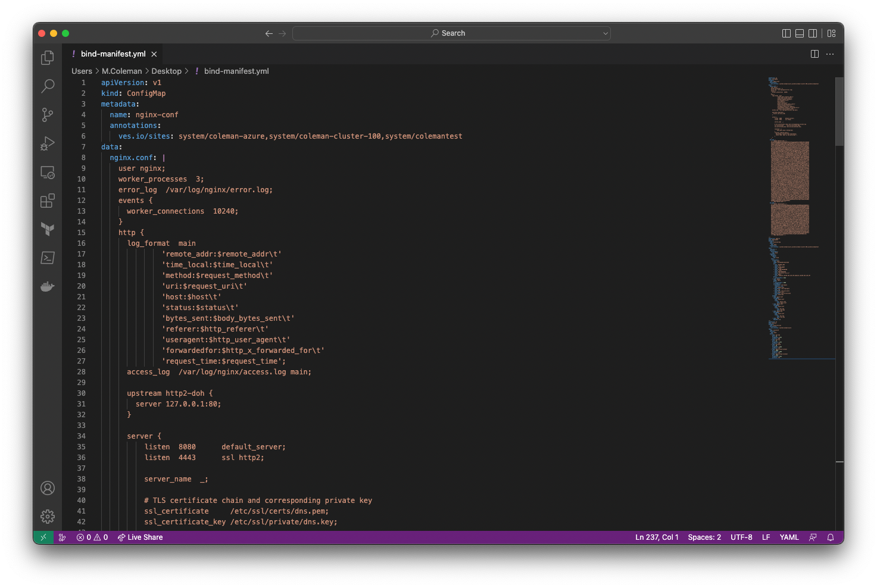The image size is (877, 588).
Task: Open the Source Control view
Action: pyautogui.click(x=48, y=115)
